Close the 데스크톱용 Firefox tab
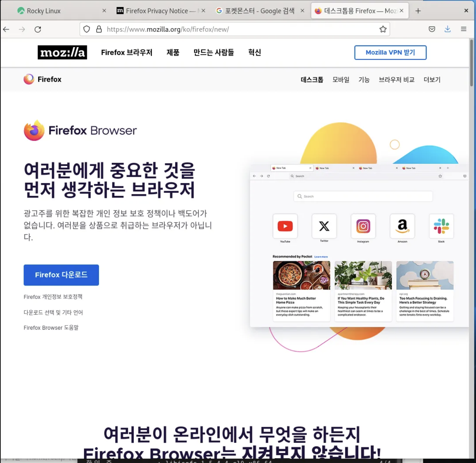This screenshot has height=463, width=476. (401, 11)
